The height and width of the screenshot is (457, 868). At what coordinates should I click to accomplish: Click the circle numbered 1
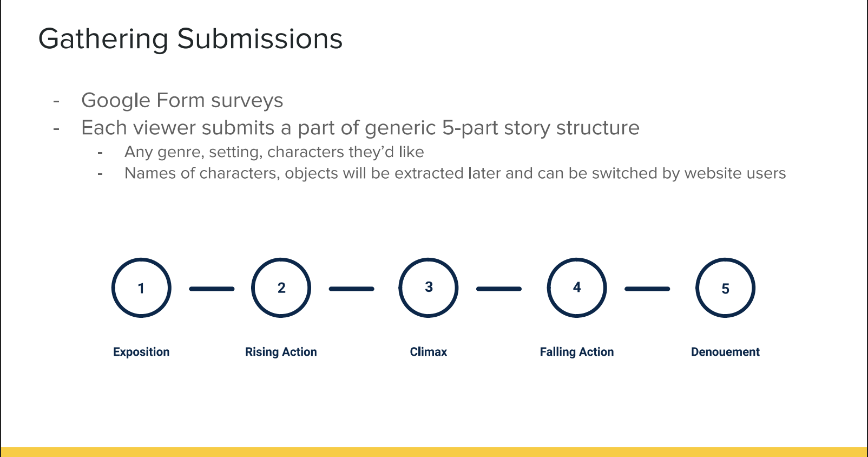(141, 288)
